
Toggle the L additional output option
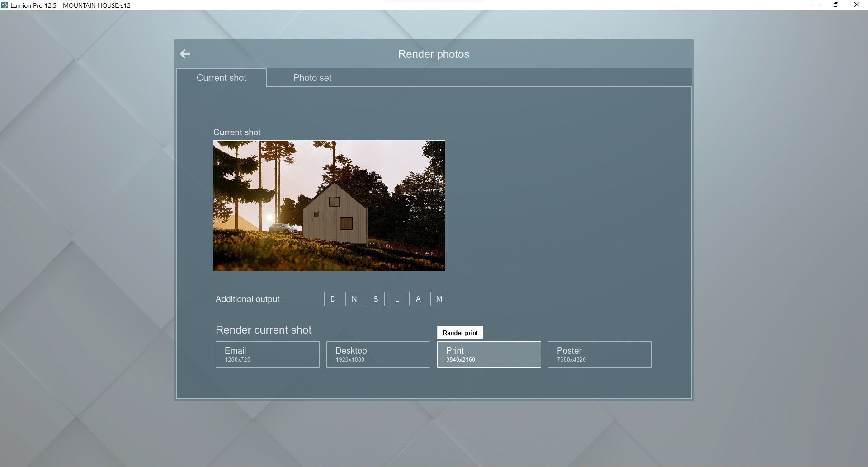397,299
